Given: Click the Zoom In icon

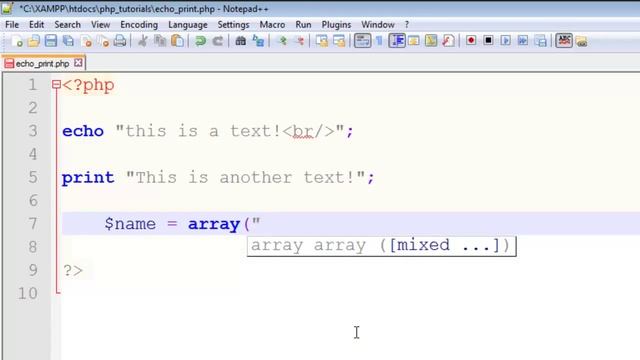Looking at the screenshot, I should tap(282, 41).
